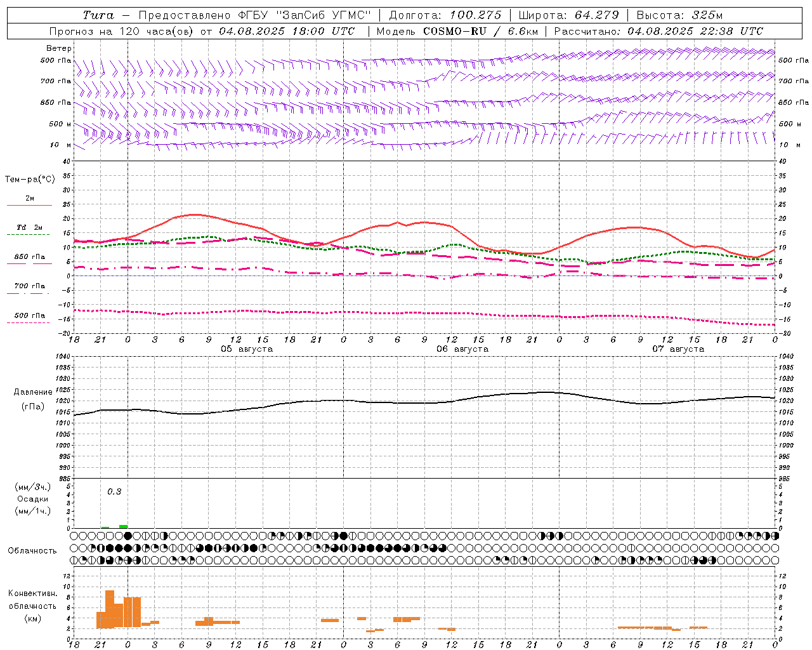812x650 pixels.
Task: Click the solid line sample under legend "2м"
Action: point(29,206)
